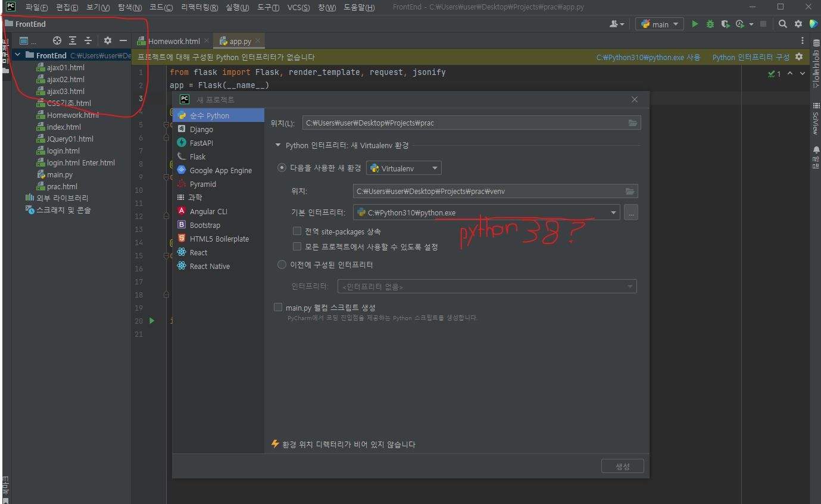Click the gear on the interpreter warning banner
The height and width of the screenshot is (504, 821).
799,57
